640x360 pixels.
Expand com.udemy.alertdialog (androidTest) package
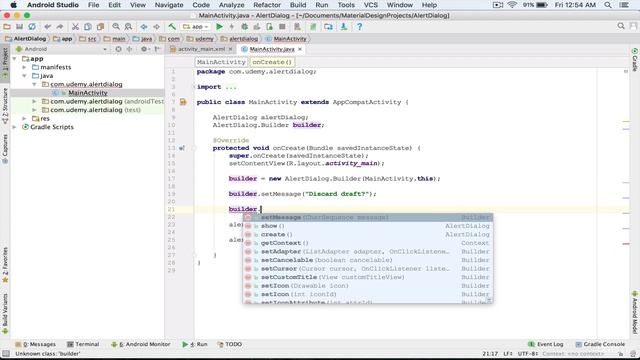click(x=34, y=101)
